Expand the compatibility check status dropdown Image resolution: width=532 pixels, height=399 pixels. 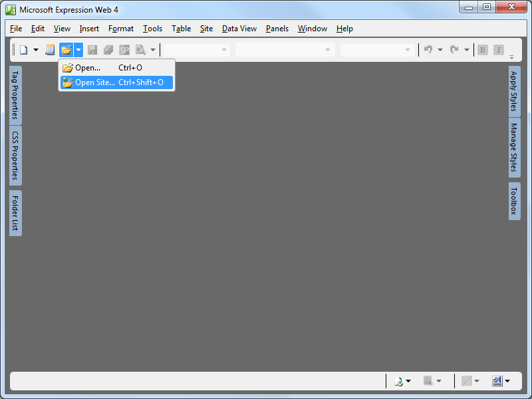pos(408,381)
